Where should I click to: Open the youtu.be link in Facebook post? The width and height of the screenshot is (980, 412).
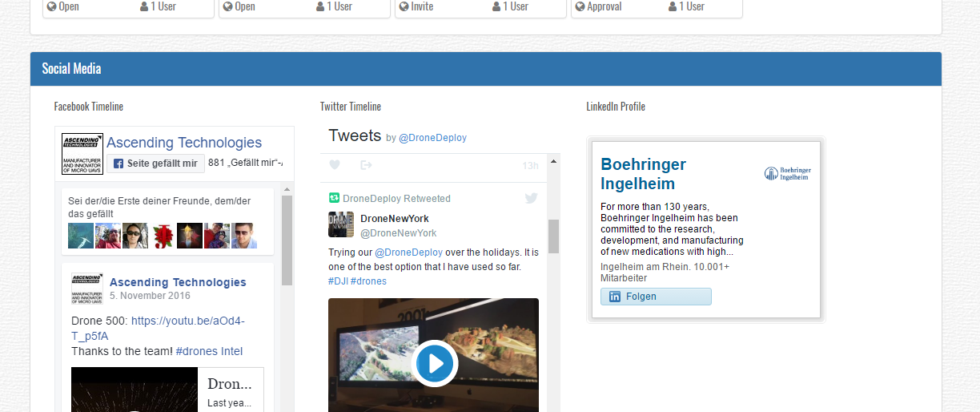coord(159,328)
